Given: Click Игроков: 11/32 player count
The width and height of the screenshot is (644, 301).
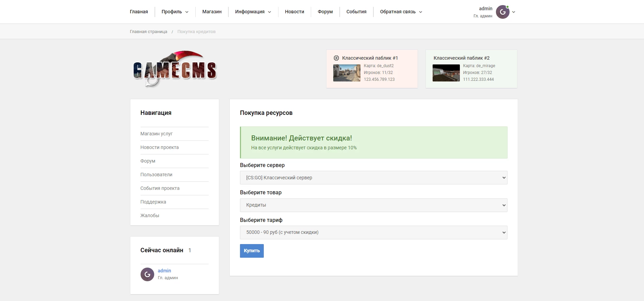Looking at the screenshot, I should point(378,73).
